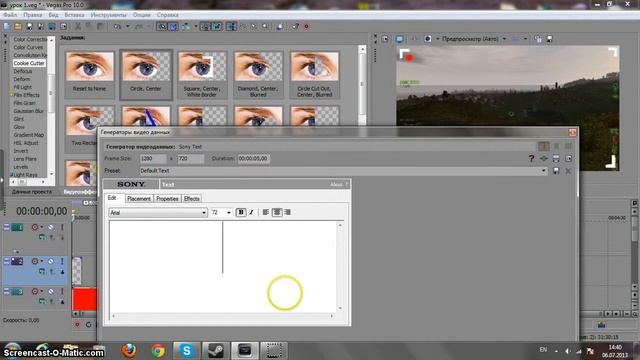Click Delete Preset X icon beside the Preset field
This screenshot has height=360, width=640.
coord(568,171)
